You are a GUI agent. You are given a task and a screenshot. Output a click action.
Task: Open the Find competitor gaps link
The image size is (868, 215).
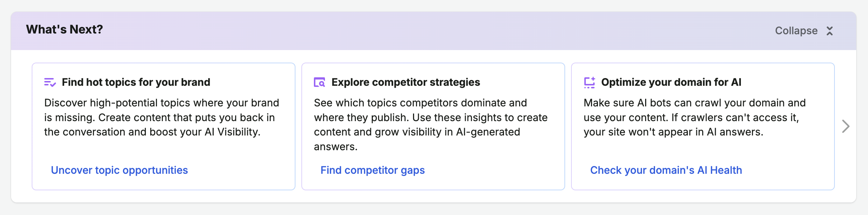[x=372, y=170]
